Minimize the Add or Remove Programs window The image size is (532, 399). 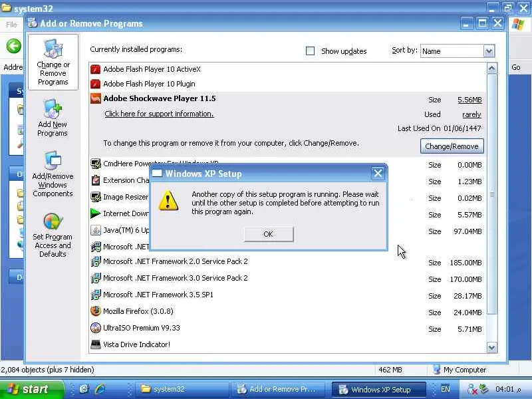pyautogui.click(x=467, y=24)
